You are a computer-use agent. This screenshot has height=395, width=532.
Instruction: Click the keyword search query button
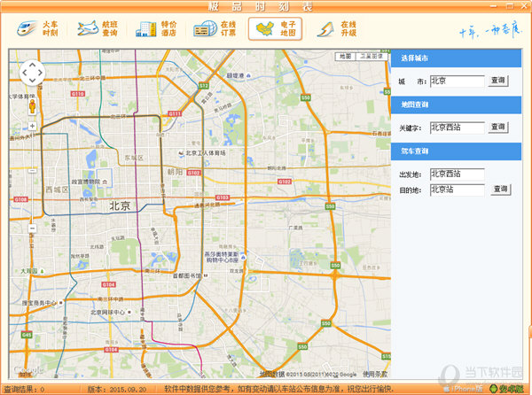(497, 127)
